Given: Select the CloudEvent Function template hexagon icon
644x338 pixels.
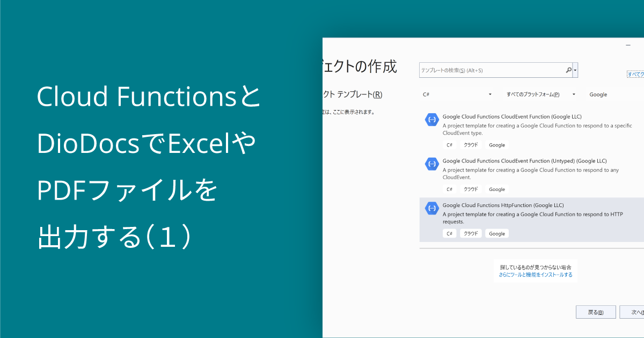Looking at the screenshot, I should pos(432,119).
